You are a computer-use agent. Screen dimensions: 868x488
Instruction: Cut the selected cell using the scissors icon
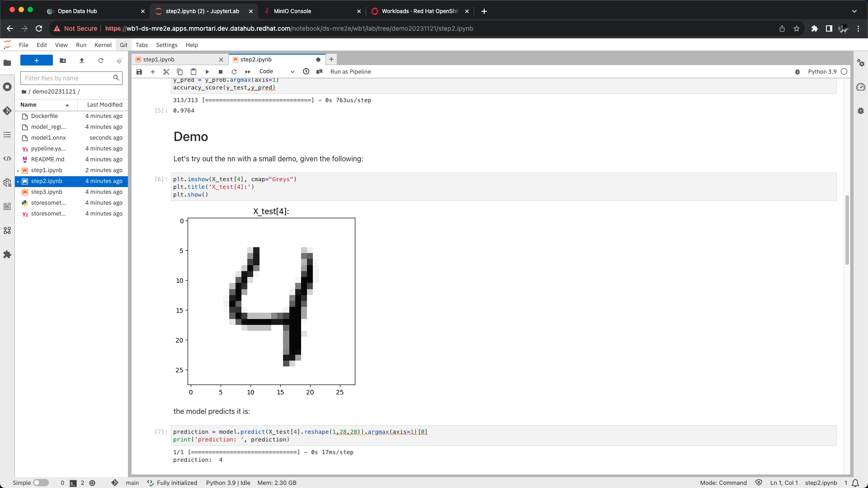click(x=166, y=72)
